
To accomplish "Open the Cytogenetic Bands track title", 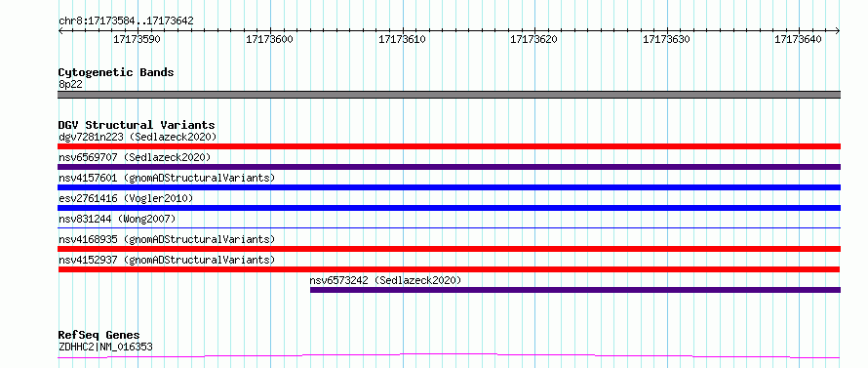I will click(x=116, y=72).
